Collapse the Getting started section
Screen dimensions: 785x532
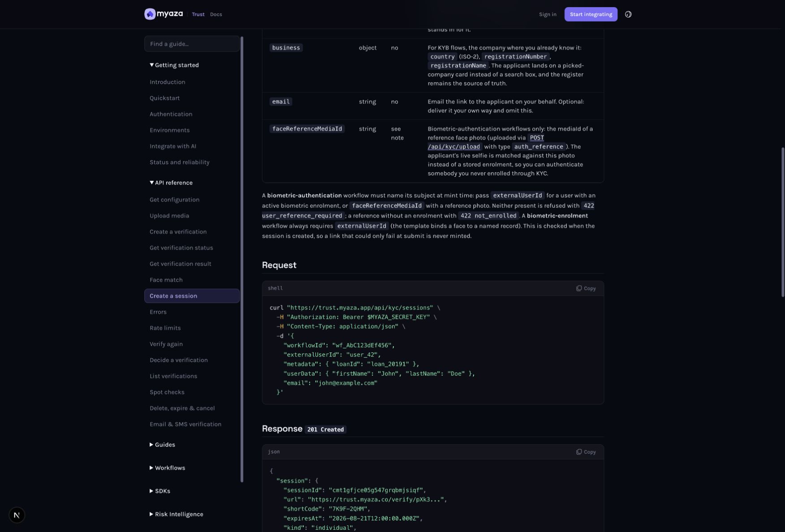(174, 65)
